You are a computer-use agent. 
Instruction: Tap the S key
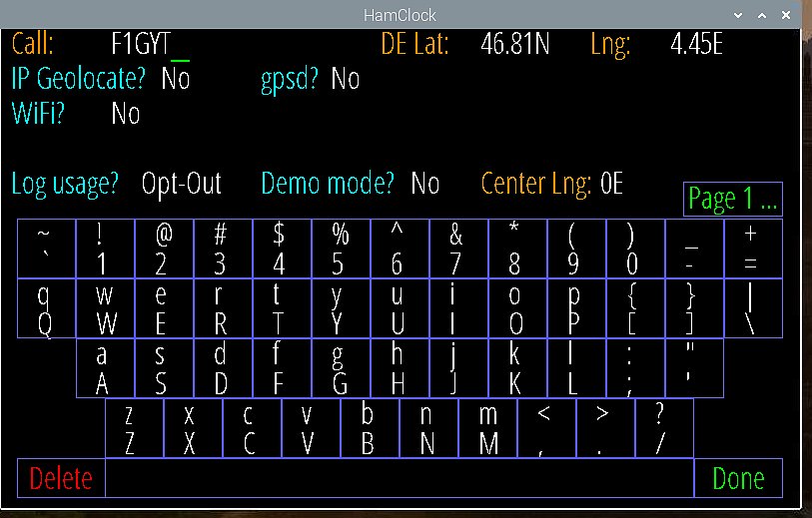click(x=164, y=368)
